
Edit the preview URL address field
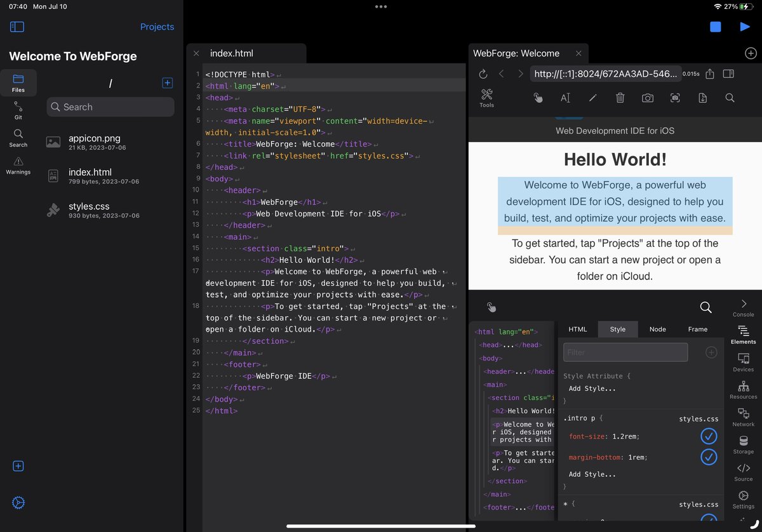606,74
